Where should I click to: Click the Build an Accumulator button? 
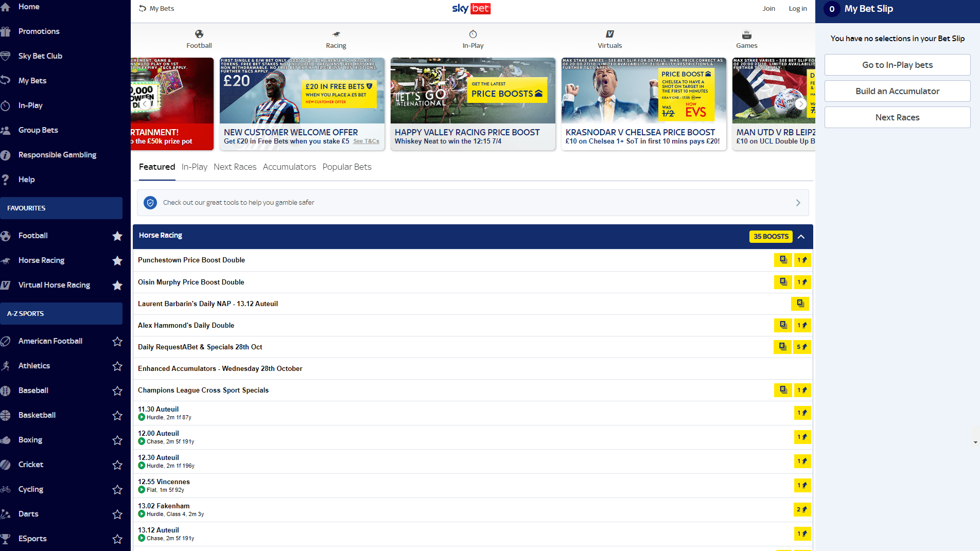tap(897, 91)
